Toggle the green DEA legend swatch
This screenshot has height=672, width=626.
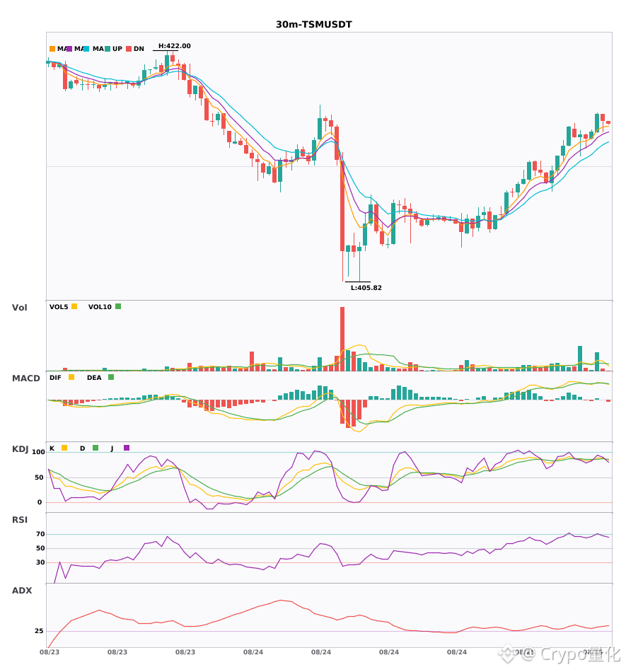point(111,377)
